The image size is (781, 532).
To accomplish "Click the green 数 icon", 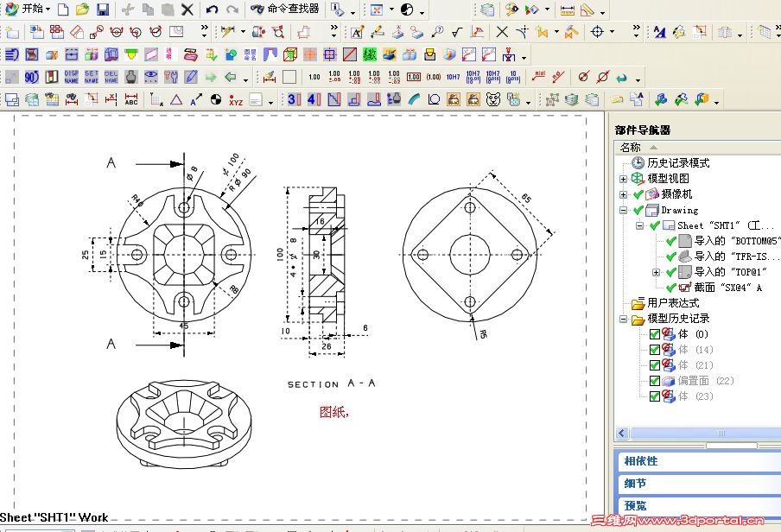I will click(369, 54).
